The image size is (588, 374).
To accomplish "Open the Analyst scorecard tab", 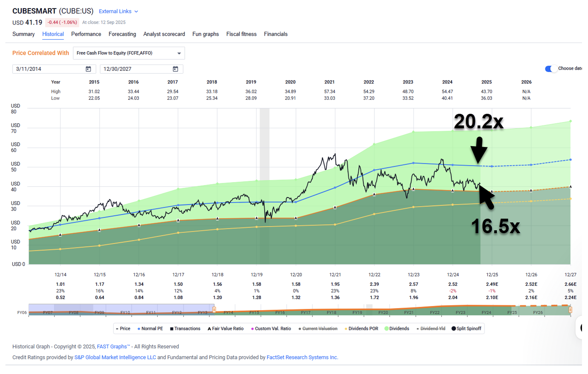I will [x=164, y=34].
